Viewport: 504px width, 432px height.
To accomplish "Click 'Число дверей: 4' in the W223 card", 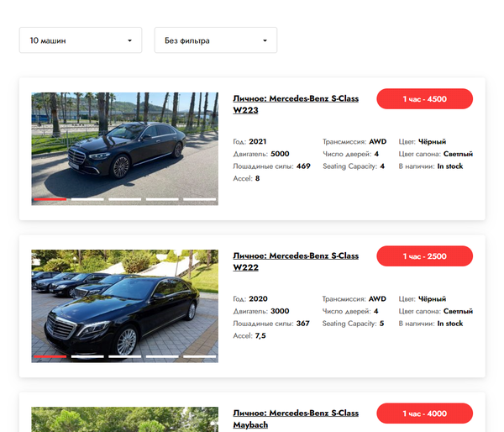I will click(x=350, y=154).
